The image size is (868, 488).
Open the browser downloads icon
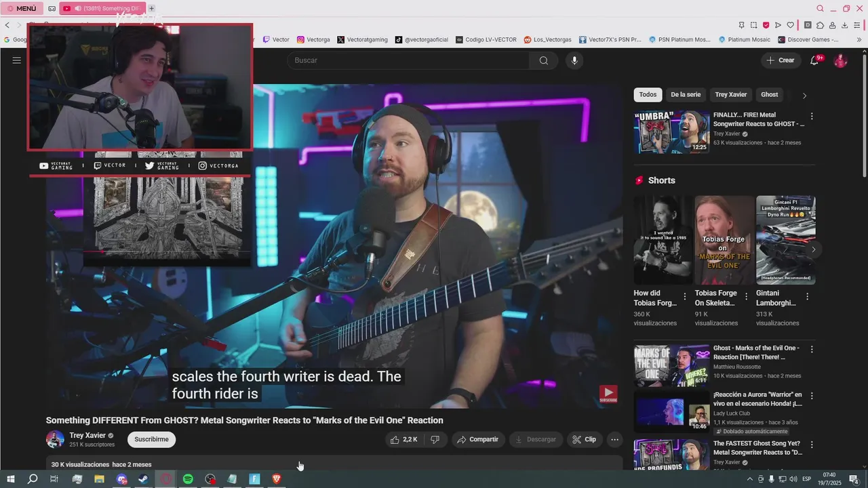pyautogui.click(x=845, y=25)
